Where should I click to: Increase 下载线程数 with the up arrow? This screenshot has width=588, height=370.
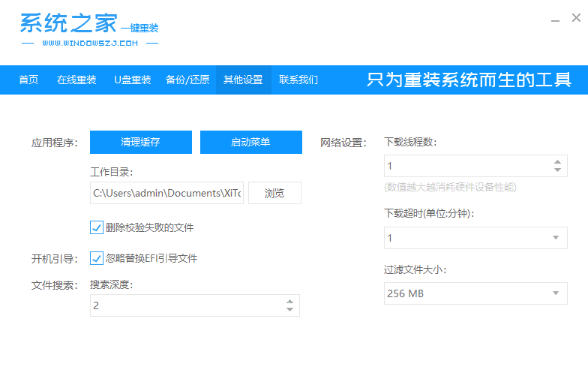pos(556,161)
